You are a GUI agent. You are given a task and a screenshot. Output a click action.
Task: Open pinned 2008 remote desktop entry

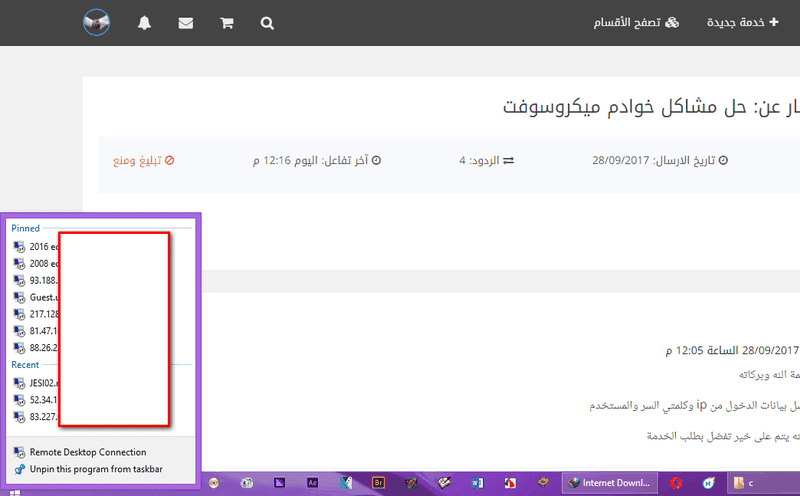click(x=36, y=263)
